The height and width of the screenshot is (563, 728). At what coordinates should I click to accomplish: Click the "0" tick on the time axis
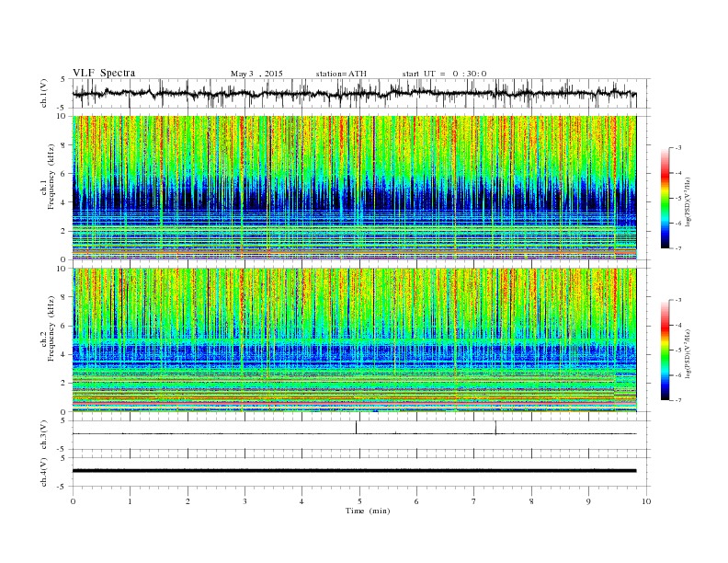coord(73,501)
